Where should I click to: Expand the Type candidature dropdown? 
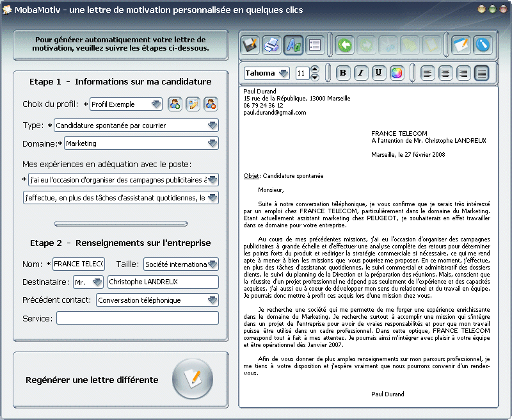(136, 125)
